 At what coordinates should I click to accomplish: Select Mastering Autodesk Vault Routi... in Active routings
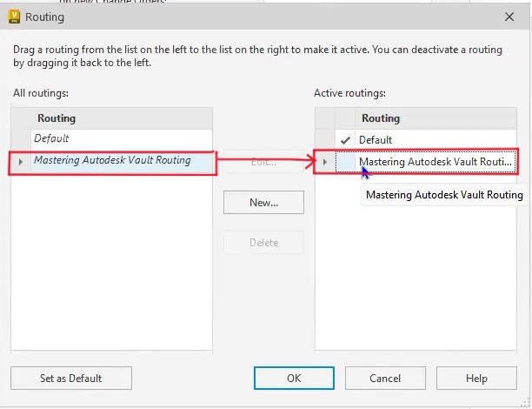(x=436, y=162)
